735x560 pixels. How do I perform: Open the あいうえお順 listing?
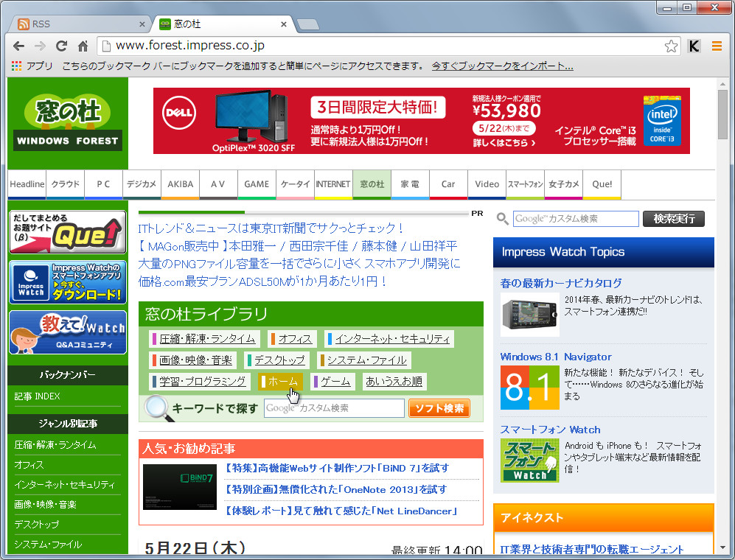(x=394, y=382)
